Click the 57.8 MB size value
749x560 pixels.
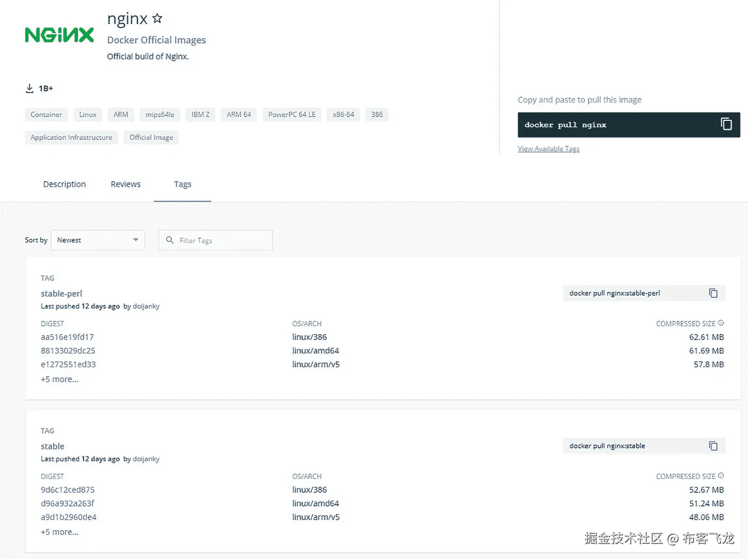click(709, 365)
